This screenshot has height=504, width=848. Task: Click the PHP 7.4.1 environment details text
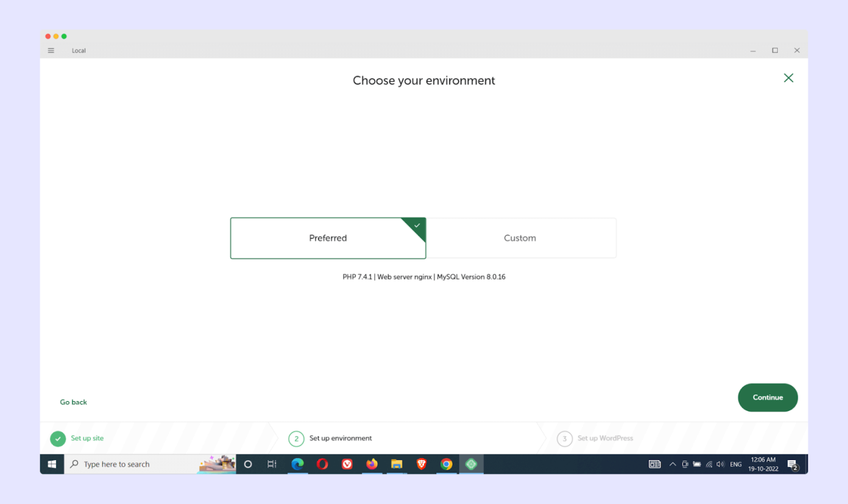coord(424,277)
